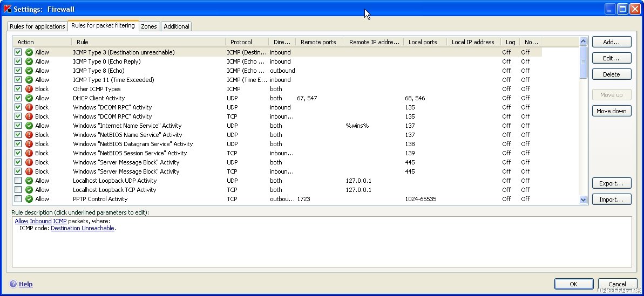Uncheck the ICMP Type 3 Destination unreachable rule
This screenshot has height=296, width=644.
[x=18, y=52]
